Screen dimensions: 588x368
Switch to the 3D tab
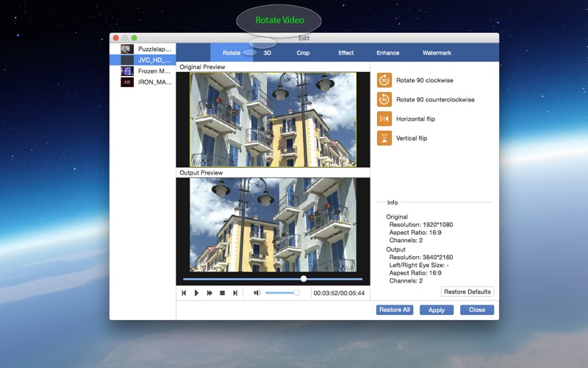click(268, 53)
